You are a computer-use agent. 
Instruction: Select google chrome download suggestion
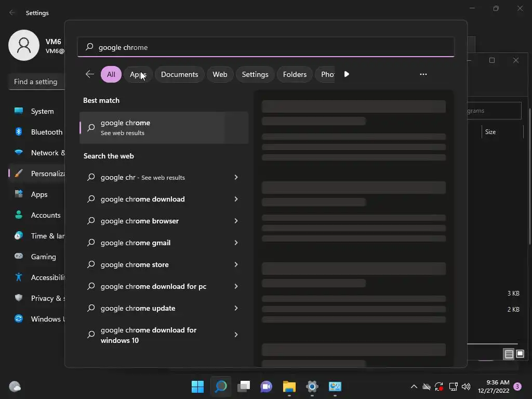point(142,199)
